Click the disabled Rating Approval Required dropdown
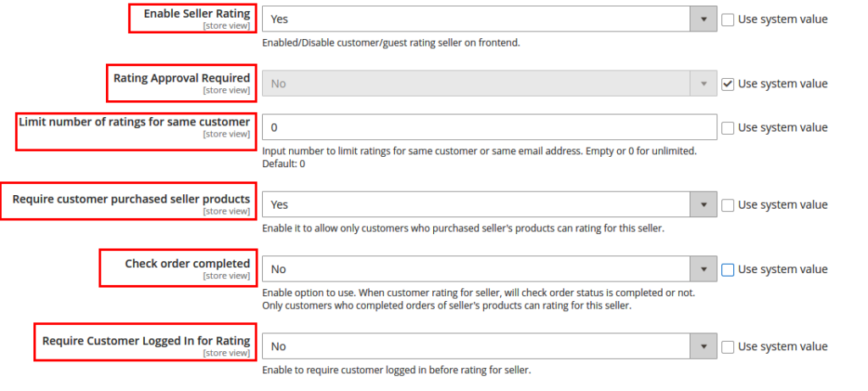868x391 pixels. (x=476, y=84)
